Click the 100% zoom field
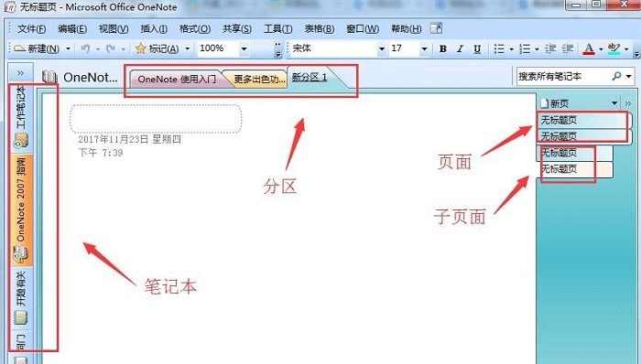Image resolution: width=641 pixels, height=364 pixels. (218, 48)
